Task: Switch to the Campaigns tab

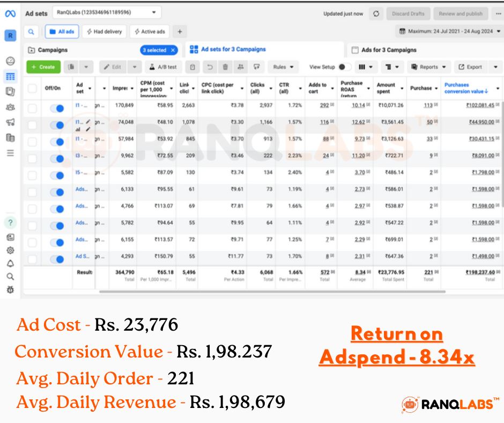Action: pyautogui.click(x=53, y=50)
